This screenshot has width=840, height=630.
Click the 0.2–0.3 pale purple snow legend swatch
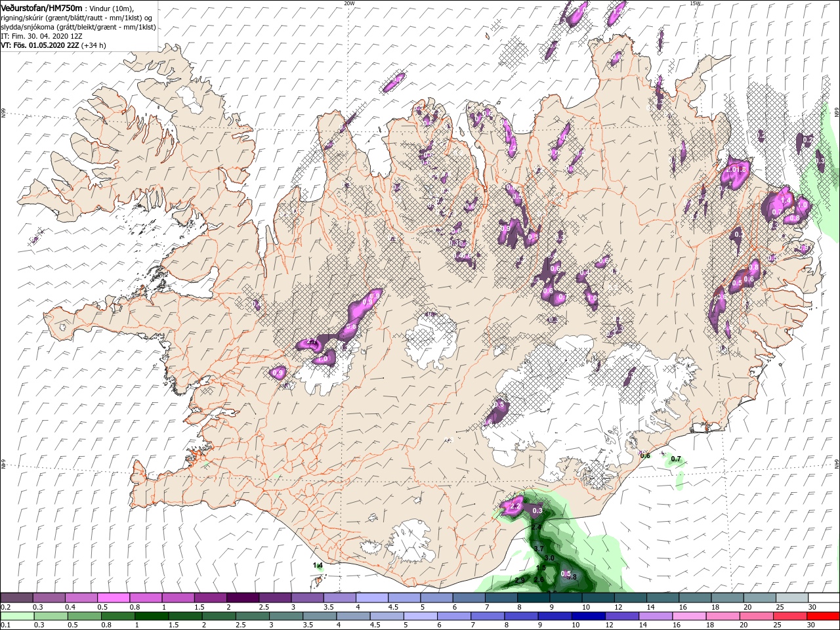click(x=17, y=598)
